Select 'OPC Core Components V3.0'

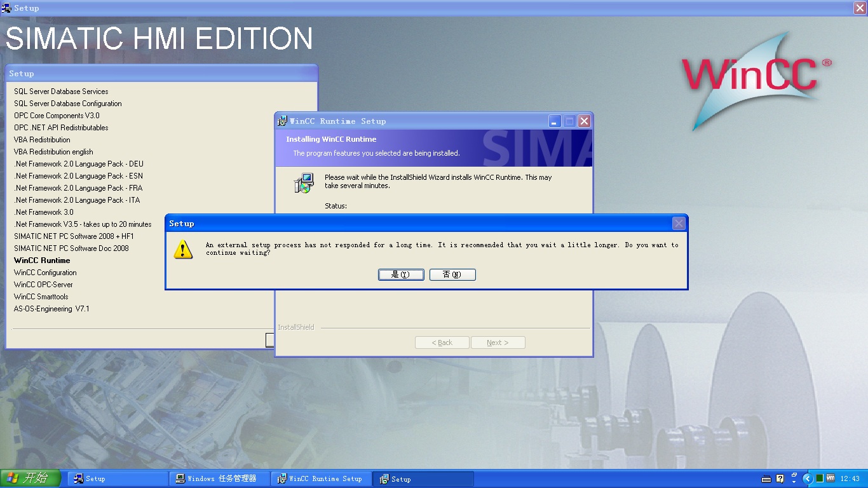coord(57,116)
